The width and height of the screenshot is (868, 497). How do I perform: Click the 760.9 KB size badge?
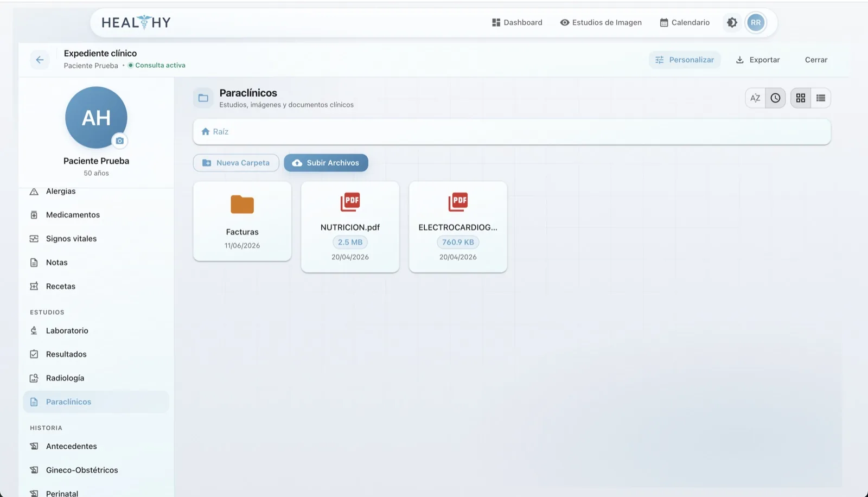(x=458, y=243)
